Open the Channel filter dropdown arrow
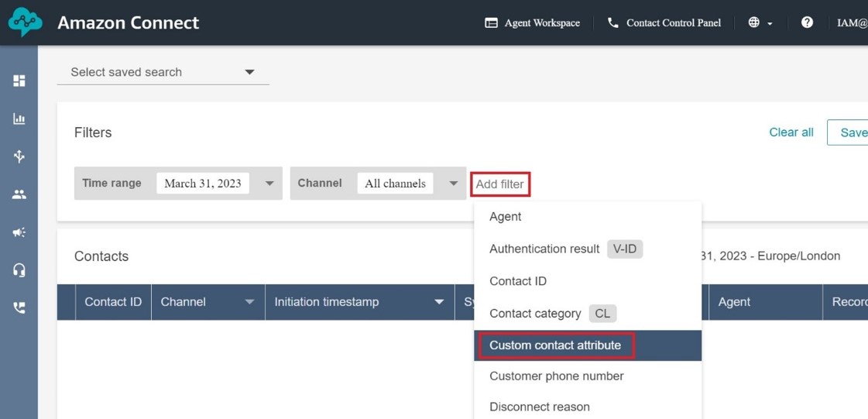The height and width of the screenshot is (419, 868). 454,184
